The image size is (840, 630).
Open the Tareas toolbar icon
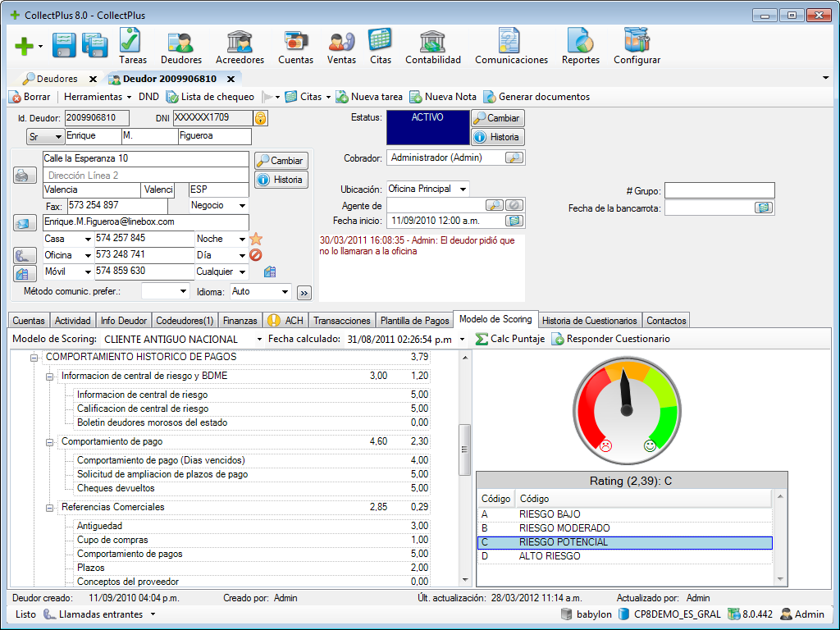point(132,46)
